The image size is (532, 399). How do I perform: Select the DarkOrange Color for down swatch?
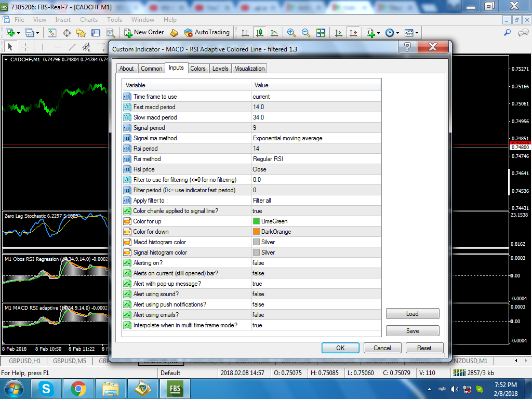(257, 232)
